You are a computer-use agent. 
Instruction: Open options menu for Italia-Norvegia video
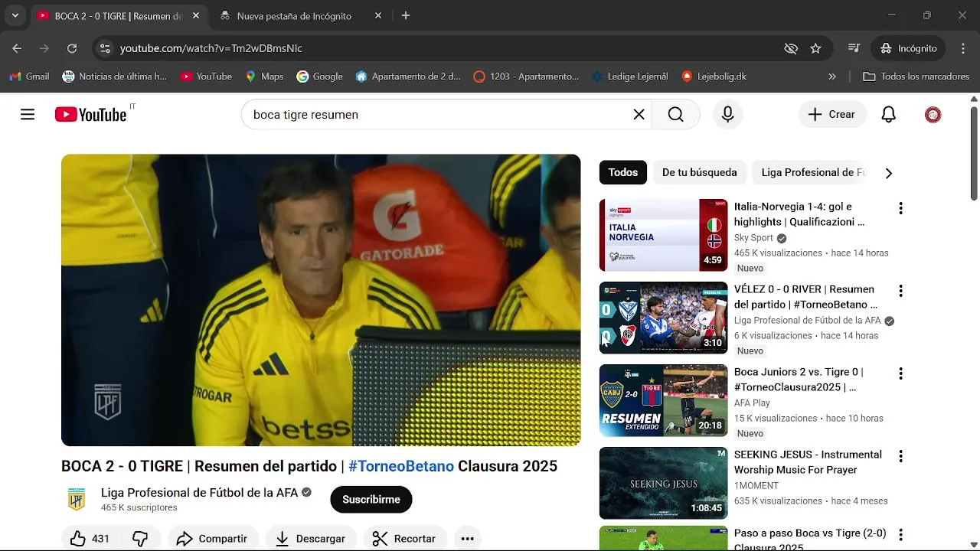[900, 208]
